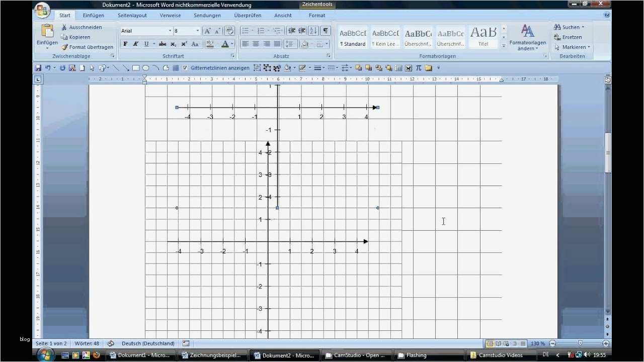Viewport: 644px width, 362px height.
Task: Sort the selection alphabetically
Action: 313,31
